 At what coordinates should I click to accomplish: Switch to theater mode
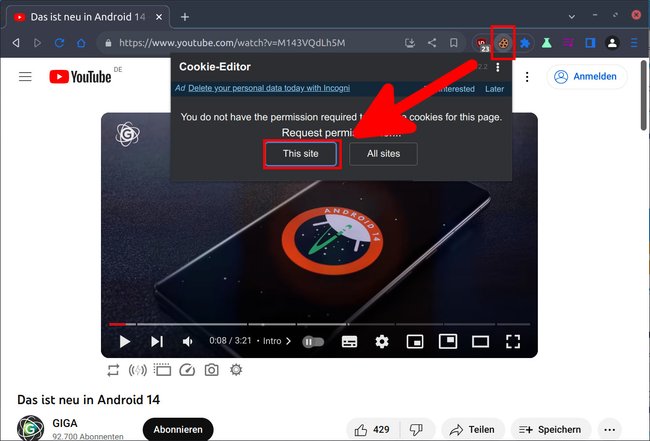pyautogui.click(x=480, y=342)
